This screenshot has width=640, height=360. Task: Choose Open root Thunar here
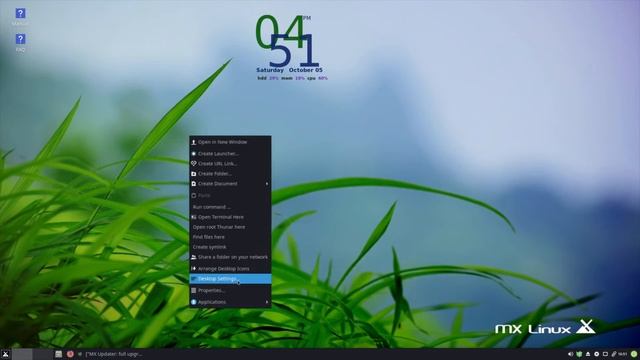click(230, 227)
